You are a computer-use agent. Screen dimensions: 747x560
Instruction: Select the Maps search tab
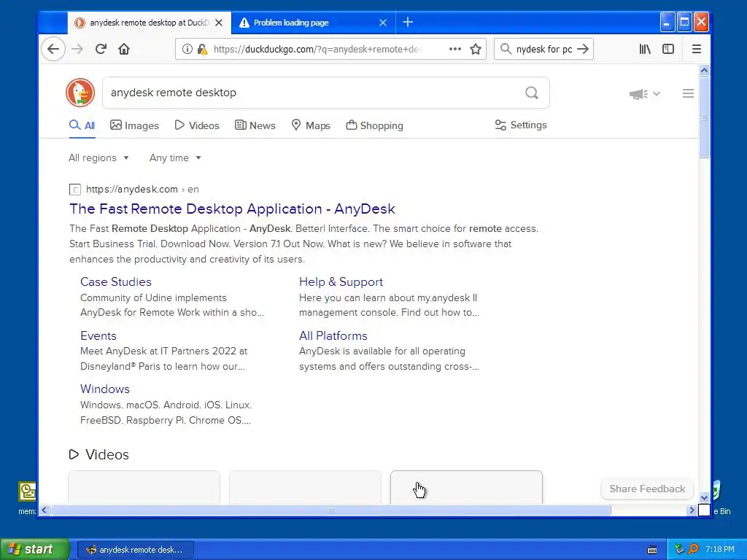311,125
